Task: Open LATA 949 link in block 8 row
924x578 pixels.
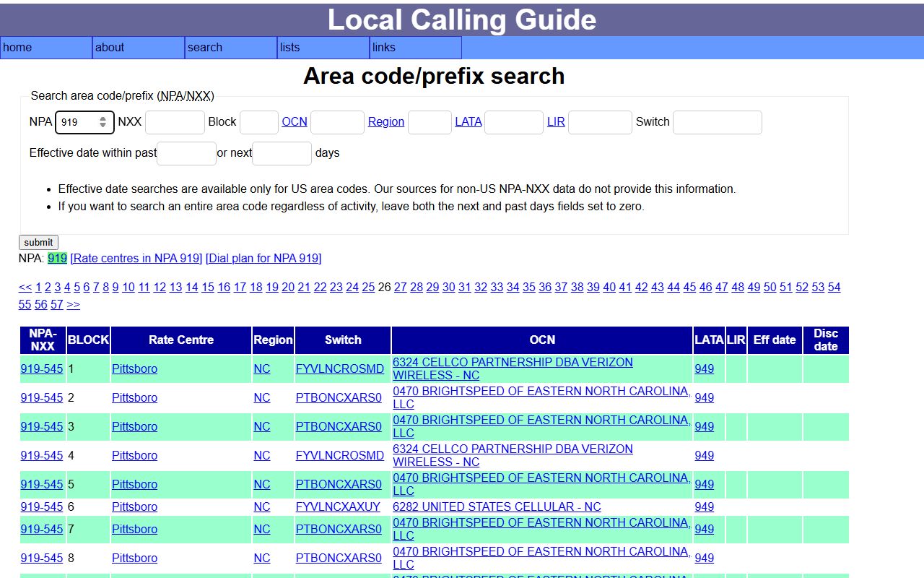Action: tap(705, 558)
